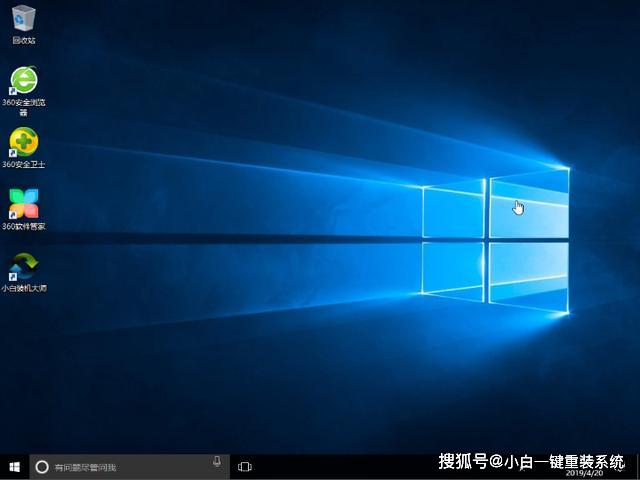Focus the Cortana search box
This screenshot has height=480, width=640.
pyautogui.click(x=129, y=467)
